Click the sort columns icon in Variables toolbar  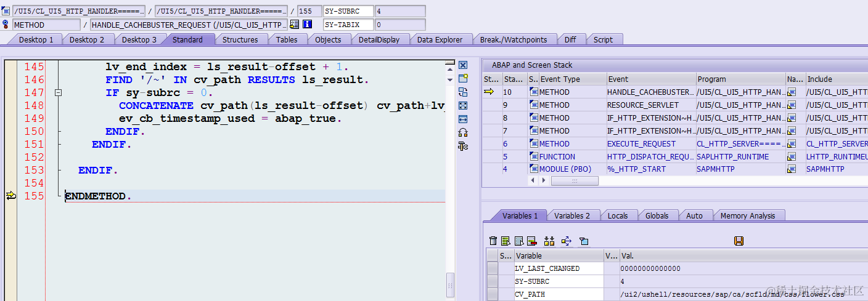[x=549, y=241]
